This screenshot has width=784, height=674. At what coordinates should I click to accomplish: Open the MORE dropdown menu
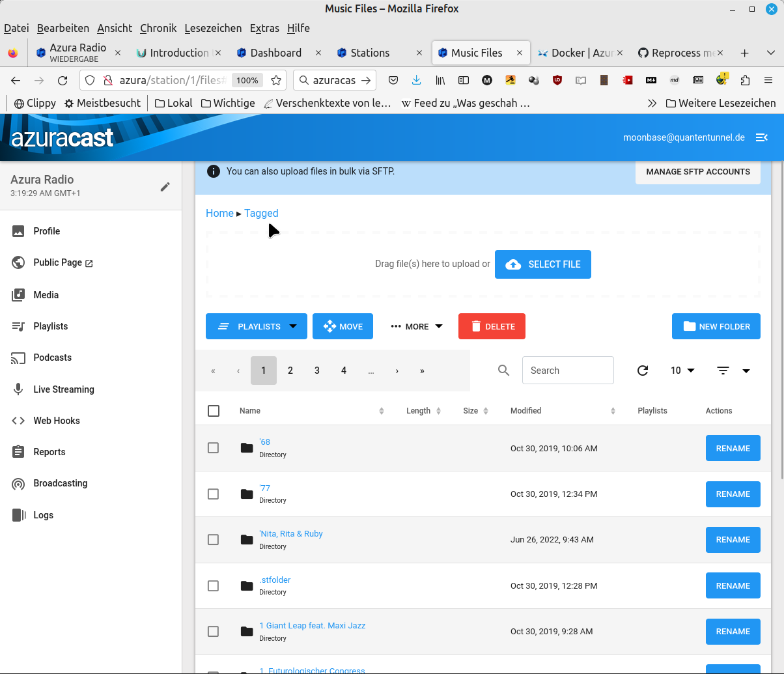[x=416, y=326]
